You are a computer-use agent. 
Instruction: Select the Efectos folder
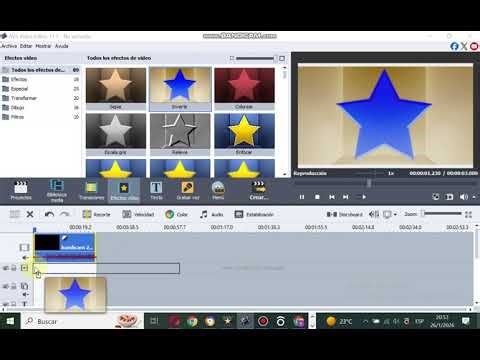40,79
